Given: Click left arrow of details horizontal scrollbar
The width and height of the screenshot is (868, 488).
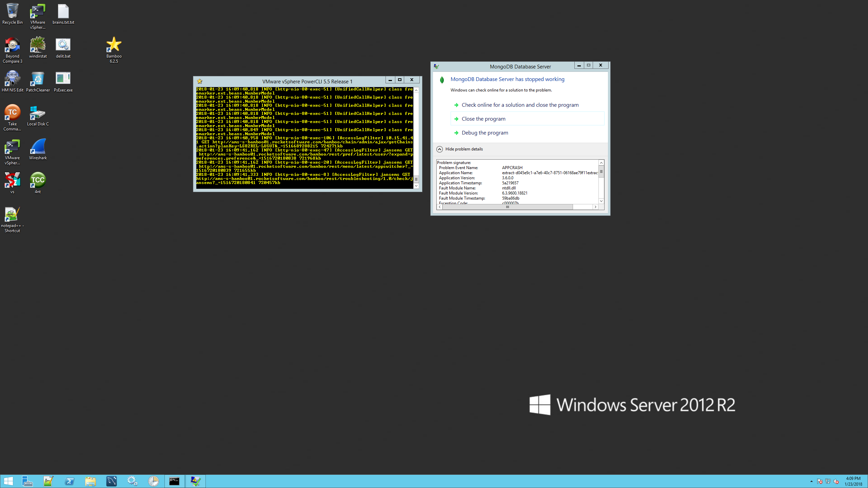Looking at the screenshot, I should click(440, 207).
